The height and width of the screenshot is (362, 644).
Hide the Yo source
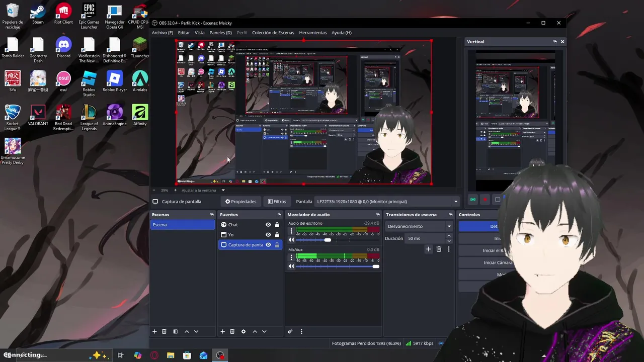tap(268, 235)
